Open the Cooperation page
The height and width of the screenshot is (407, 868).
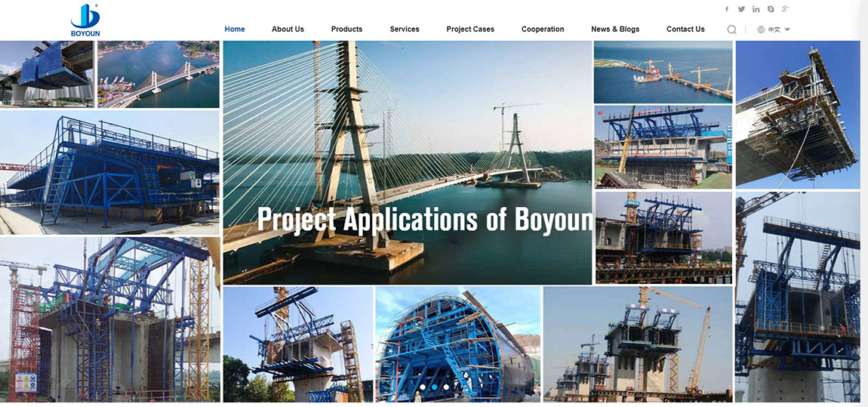click(x=543, y=29)
